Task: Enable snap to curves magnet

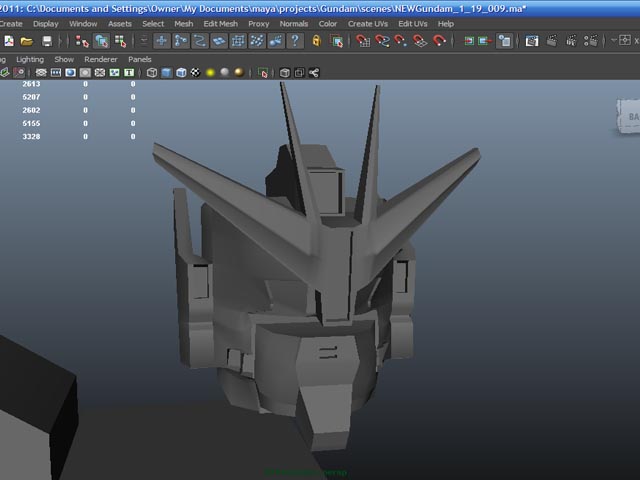Action: pos(382,41)
